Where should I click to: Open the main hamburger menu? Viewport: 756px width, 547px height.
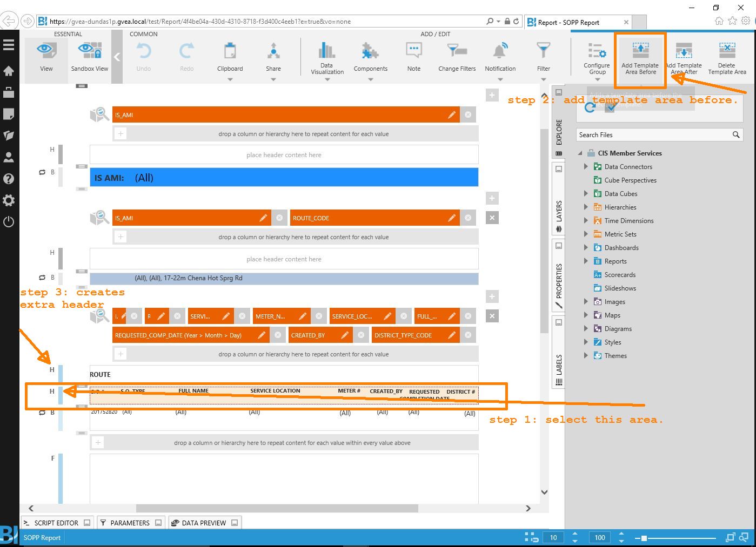pos(9,45)
